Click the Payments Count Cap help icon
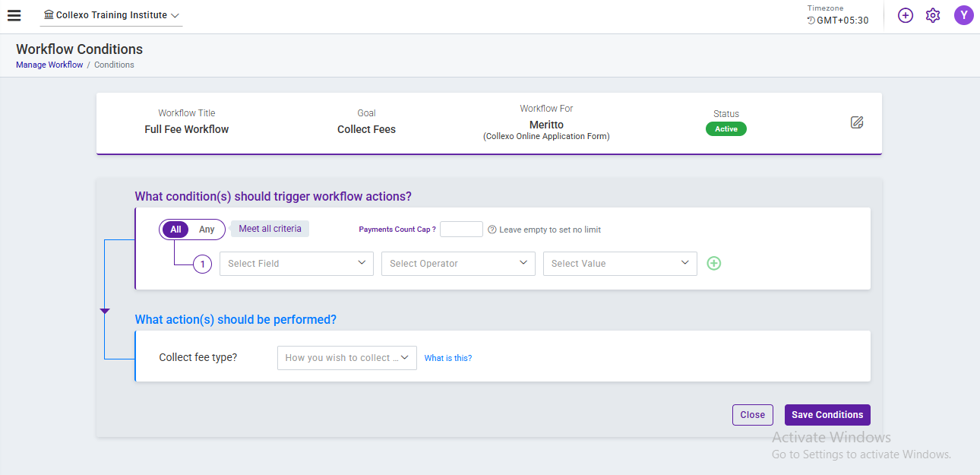The width and height of the screenshot is (980, 475). [492, 230]
